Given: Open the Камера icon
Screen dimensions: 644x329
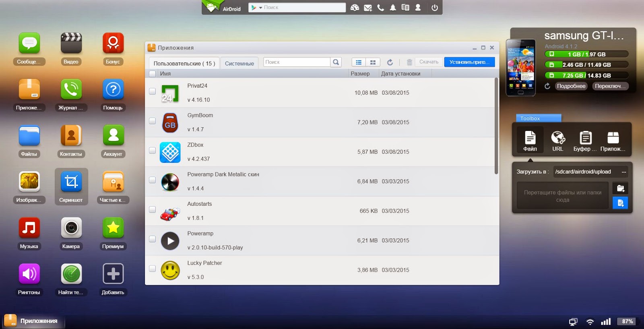Looking at the screenshot, I should click(71, 228).
